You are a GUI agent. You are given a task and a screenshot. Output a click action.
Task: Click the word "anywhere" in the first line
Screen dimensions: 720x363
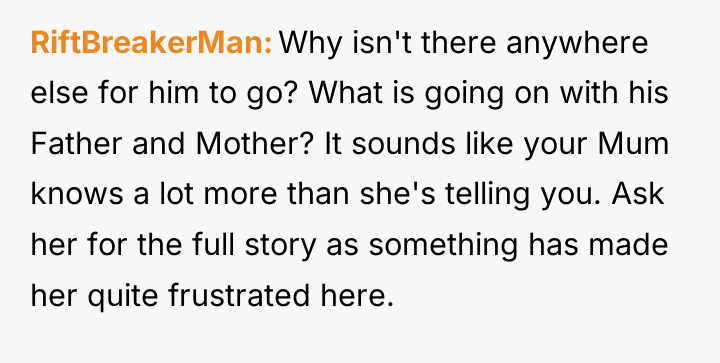tap(577, 45)
